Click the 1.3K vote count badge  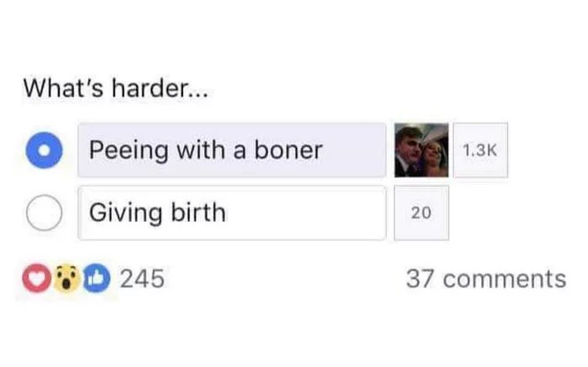[480, 150]
